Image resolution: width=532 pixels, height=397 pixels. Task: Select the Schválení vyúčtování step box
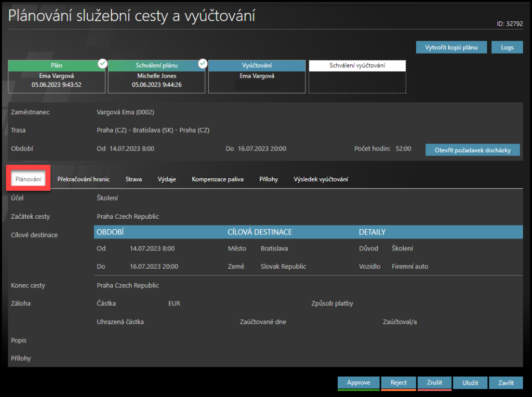[357, 77]
